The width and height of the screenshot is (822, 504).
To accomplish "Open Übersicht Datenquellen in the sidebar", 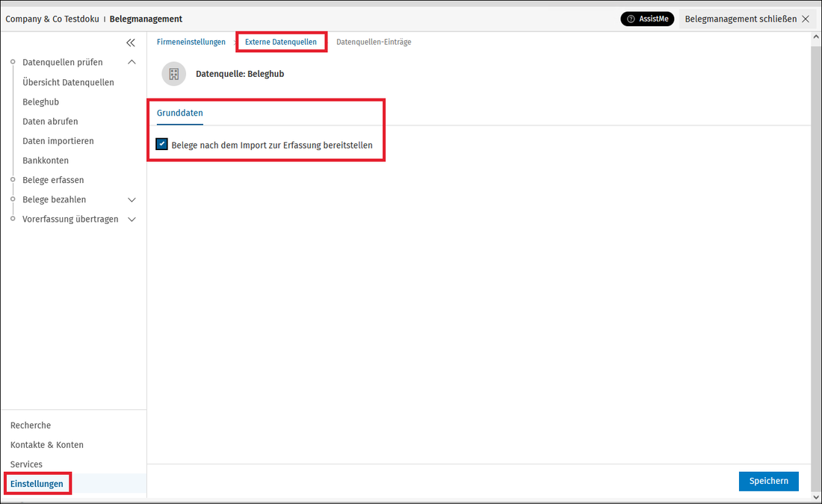I will [68, 82].
